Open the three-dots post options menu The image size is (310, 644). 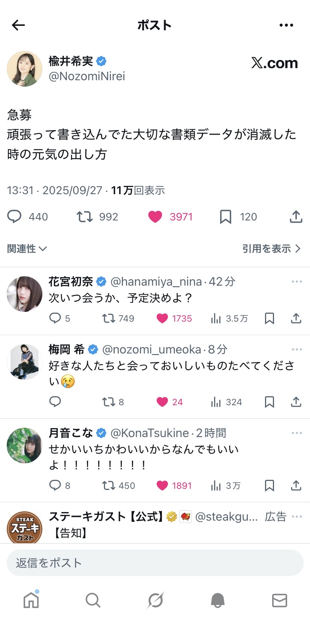pyautogui.click(x=286, y=25)
